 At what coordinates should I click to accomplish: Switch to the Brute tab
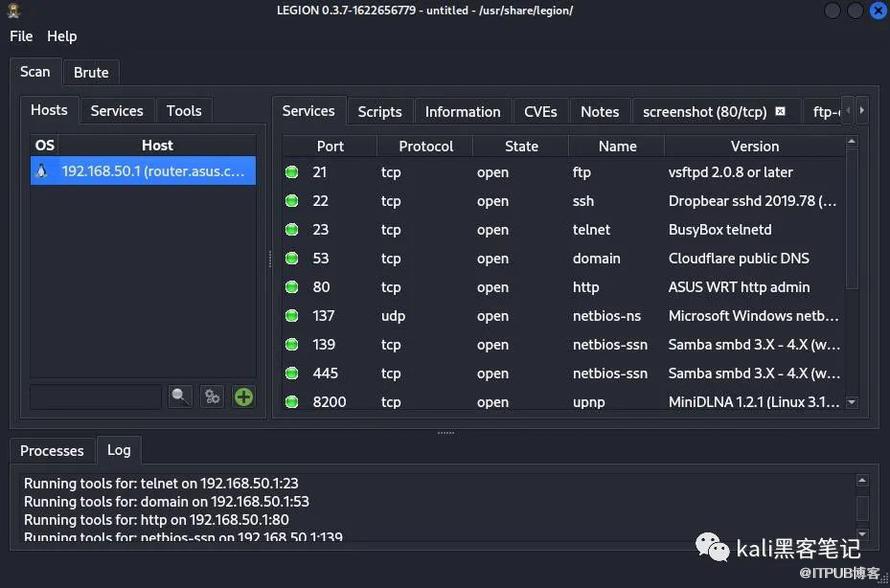pos(91,72)
